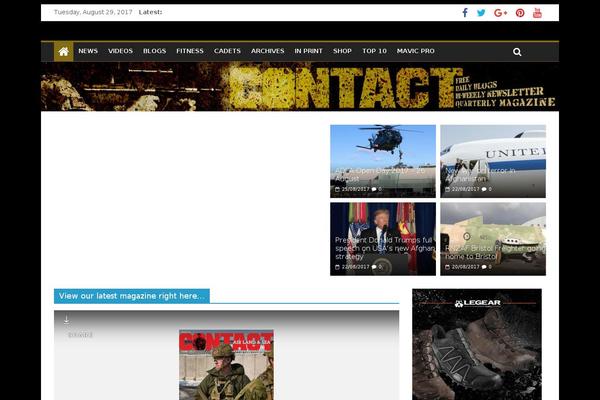Open the United aircraft Afghanistan article thumbnail
Image resolution: width=600 pixels, height=400 pixels.
point(493,161)
